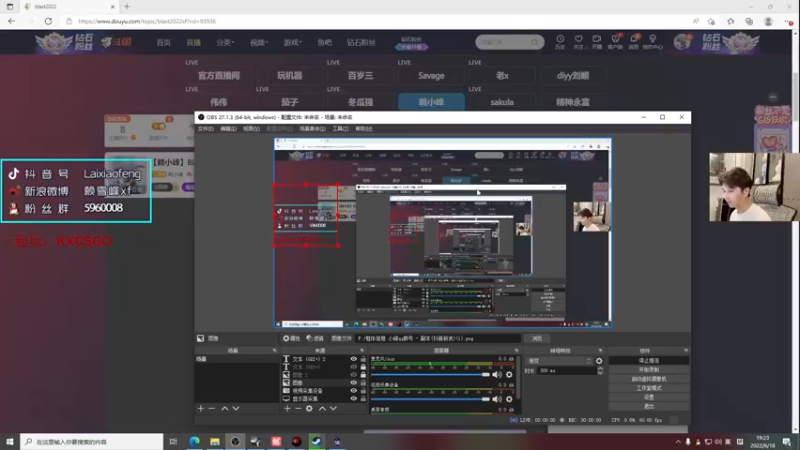Viewport: 800px width, 450px height.
Task: Open File Explorer from the taskbar
Action: [215, 441]
